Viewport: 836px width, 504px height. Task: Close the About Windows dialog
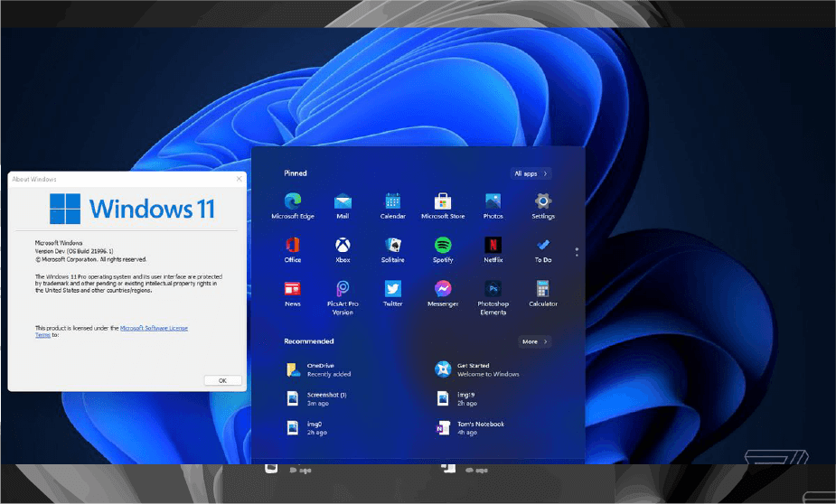[239, 179]
